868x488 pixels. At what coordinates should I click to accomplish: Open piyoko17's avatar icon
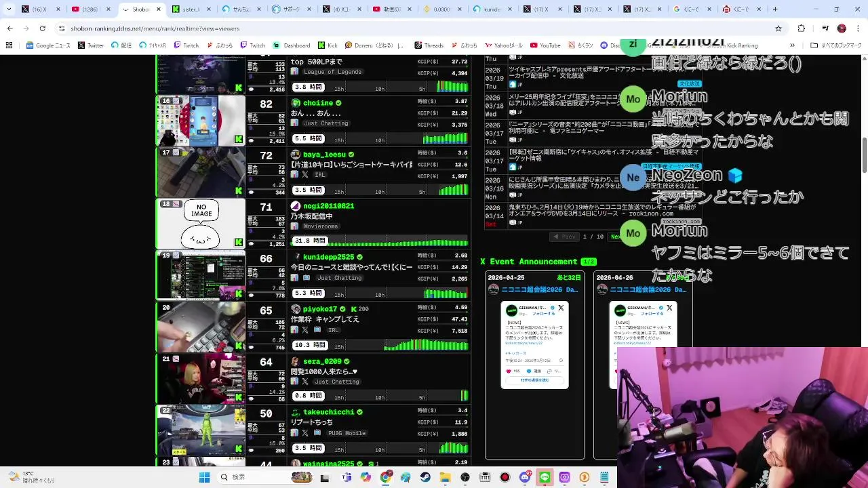point(295,309)
